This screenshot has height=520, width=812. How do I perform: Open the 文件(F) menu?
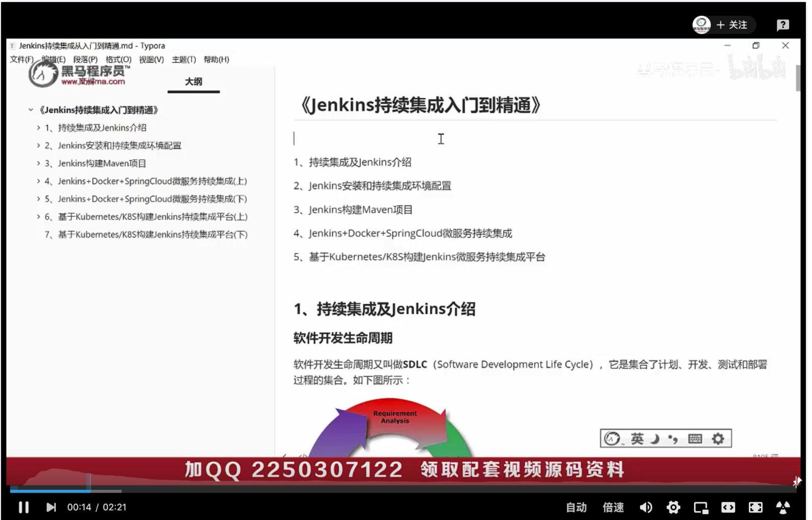point(22,60)
